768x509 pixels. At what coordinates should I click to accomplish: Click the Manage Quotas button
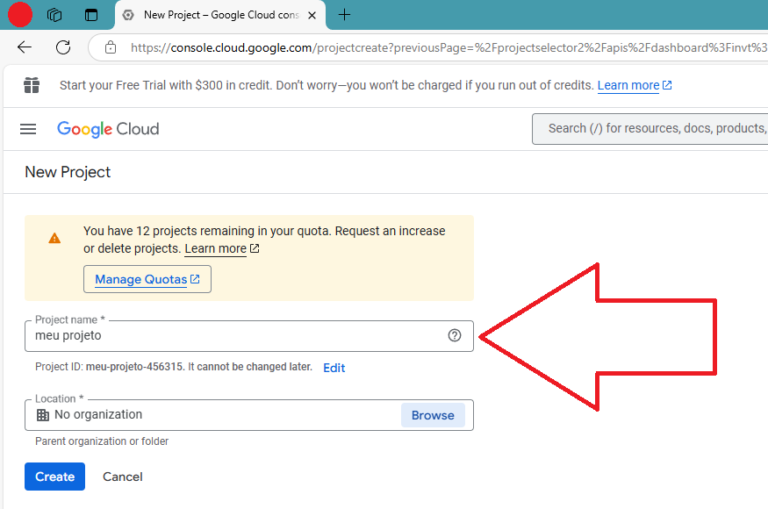click(147, 279)
